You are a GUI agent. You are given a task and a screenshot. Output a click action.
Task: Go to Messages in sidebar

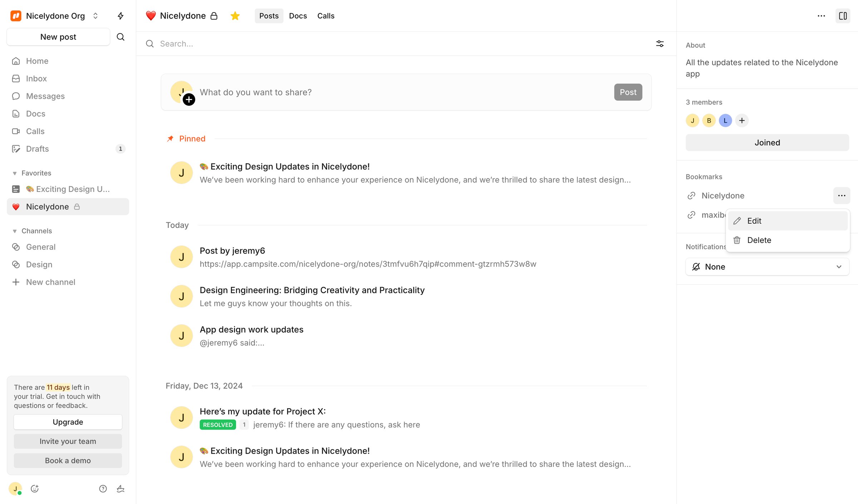coord(68,96)
